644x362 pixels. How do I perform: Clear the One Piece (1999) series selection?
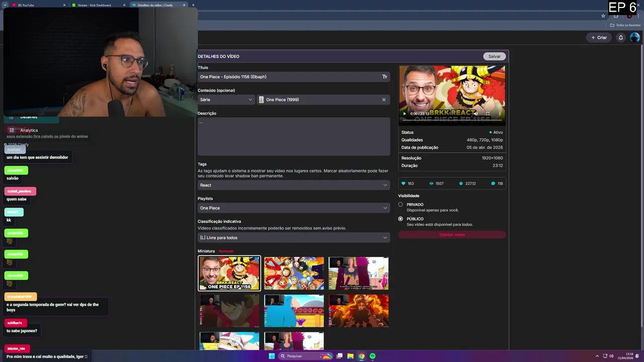pyautogui.click(x=384, y=100)
